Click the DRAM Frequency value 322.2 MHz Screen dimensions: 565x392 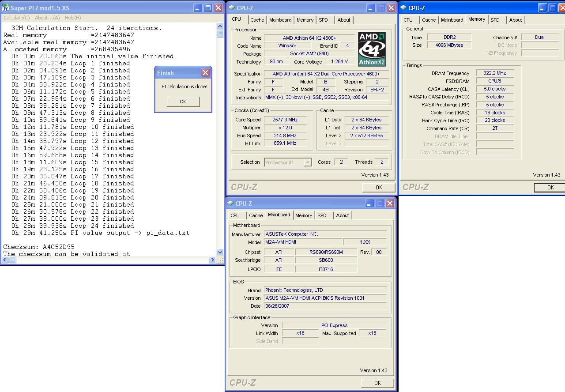tap(495, 73)
